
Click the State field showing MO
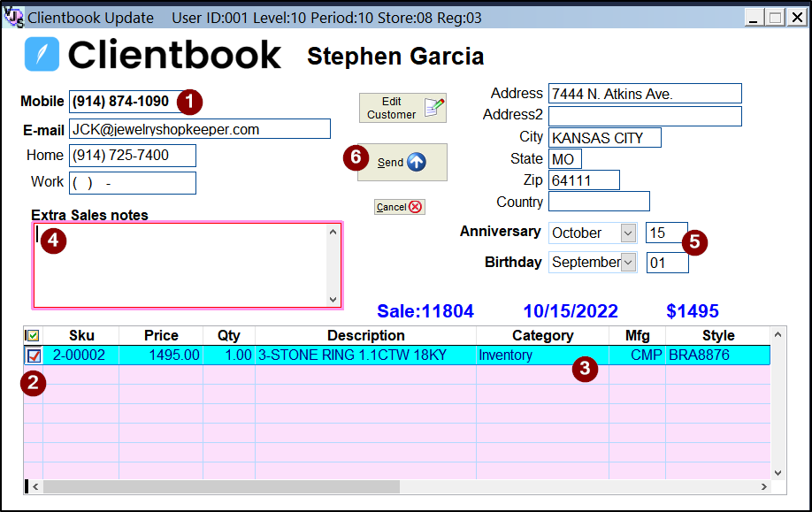click(x=565, y=159)
